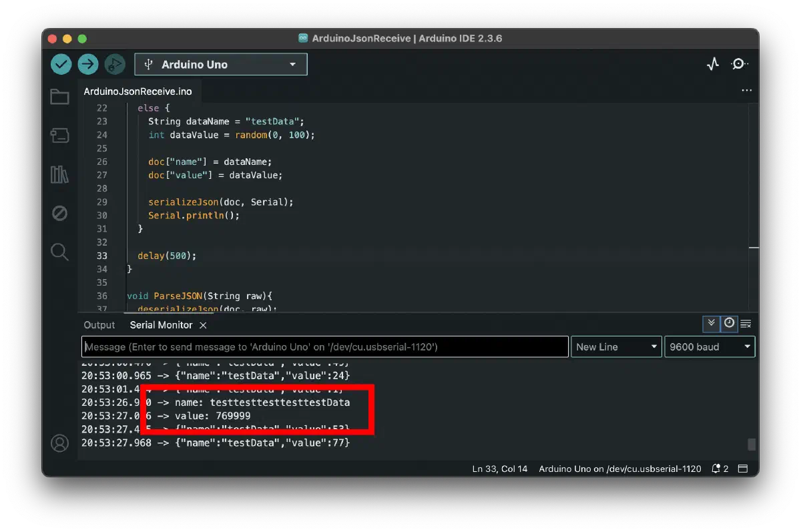Click the sign-in account icon bottom left
801x532 pixels.
point(59,443)
